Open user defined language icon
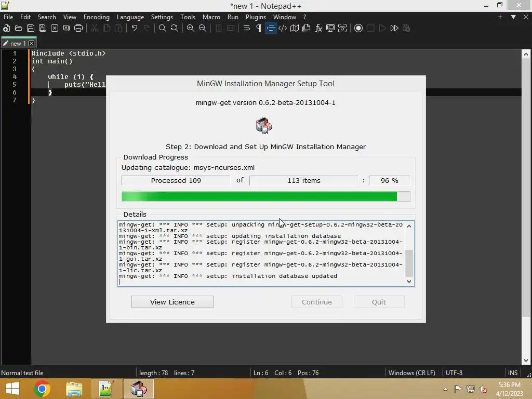The image size is (532, 399). tap(283, 28)
